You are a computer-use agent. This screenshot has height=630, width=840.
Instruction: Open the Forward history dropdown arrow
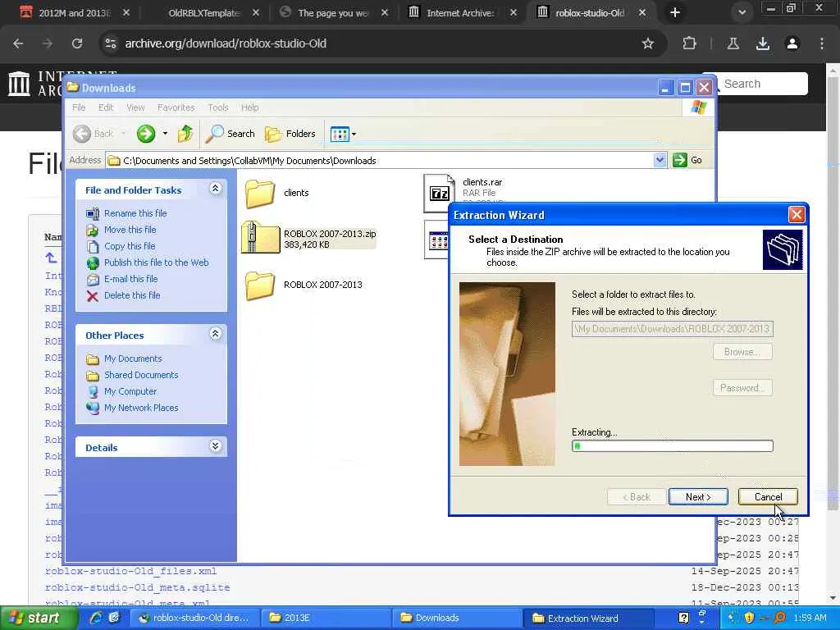[x=165, y=134]
